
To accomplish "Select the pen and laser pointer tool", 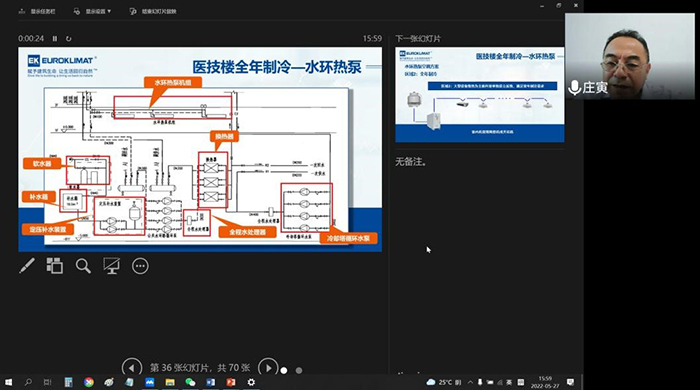I will pos(27,266).
